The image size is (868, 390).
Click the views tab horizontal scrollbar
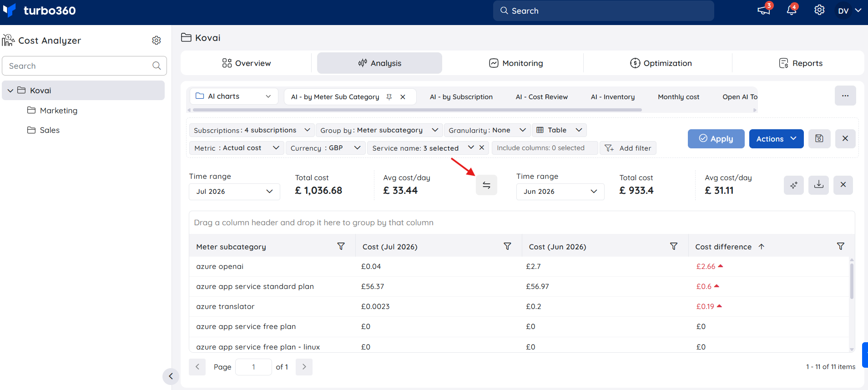click(417, 110)
